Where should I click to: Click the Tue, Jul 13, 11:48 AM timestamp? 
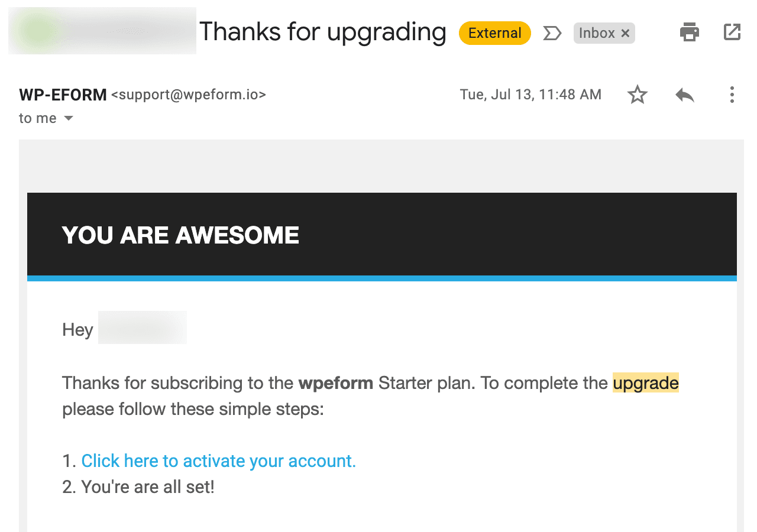pos(530,95)
